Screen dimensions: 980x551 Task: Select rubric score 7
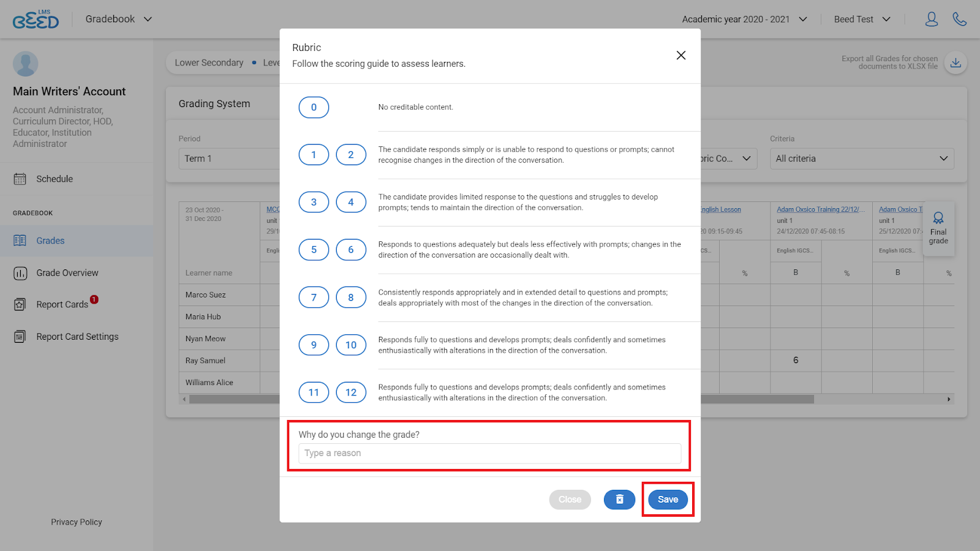[x=314, y=298]
